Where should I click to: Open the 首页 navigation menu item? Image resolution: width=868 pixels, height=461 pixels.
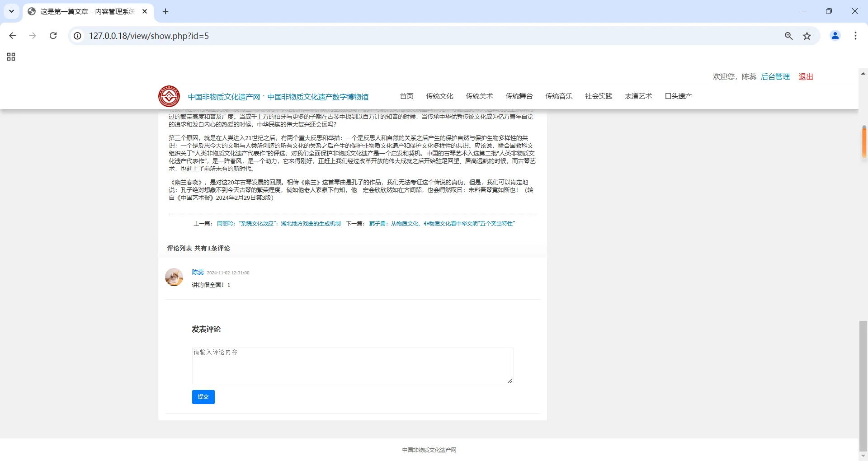406,96
